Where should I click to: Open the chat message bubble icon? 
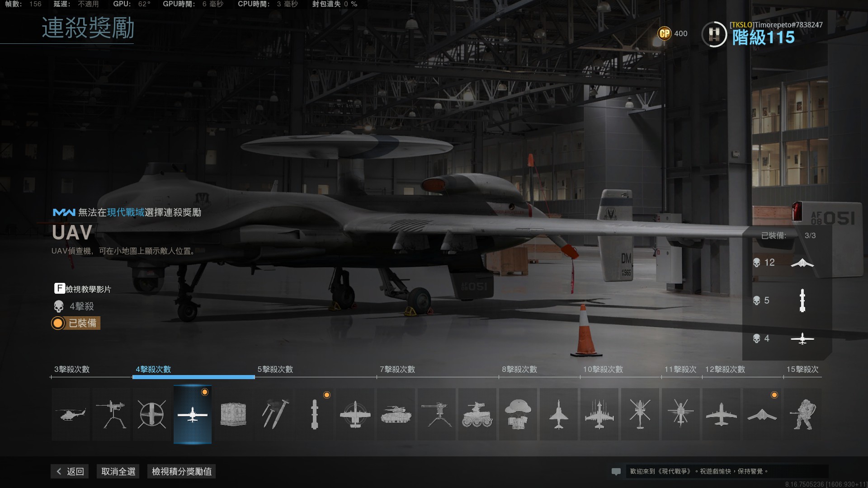(x=616, y=471)
